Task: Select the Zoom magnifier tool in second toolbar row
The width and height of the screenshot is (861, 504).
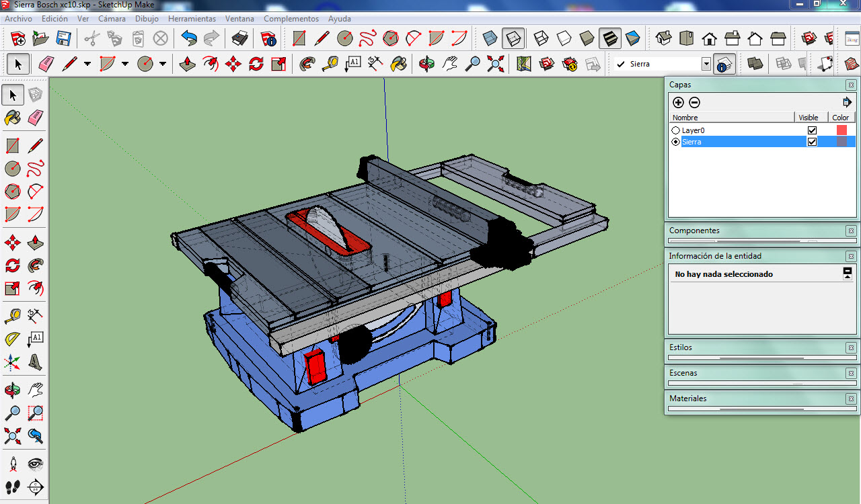Action: 473,65
